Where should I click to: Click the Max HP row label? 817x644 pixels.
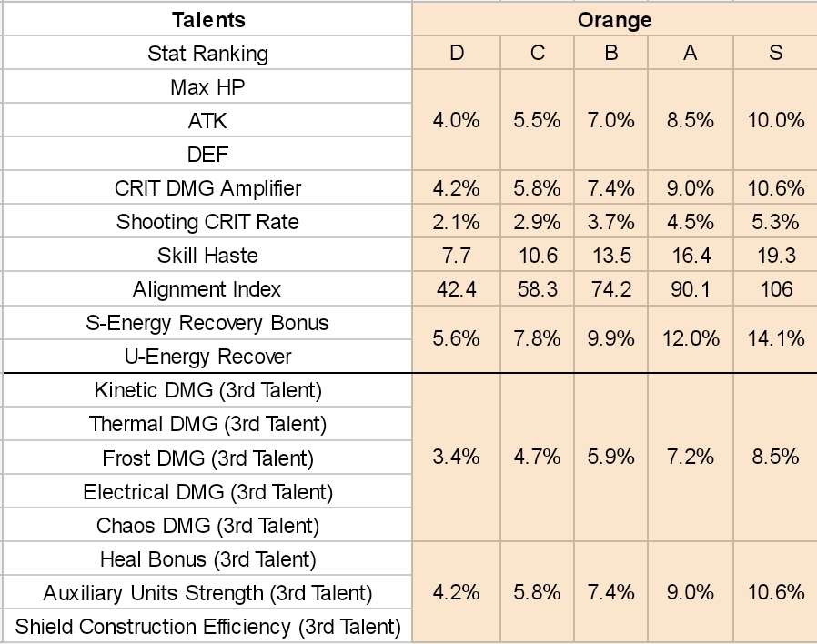(207, 87)
